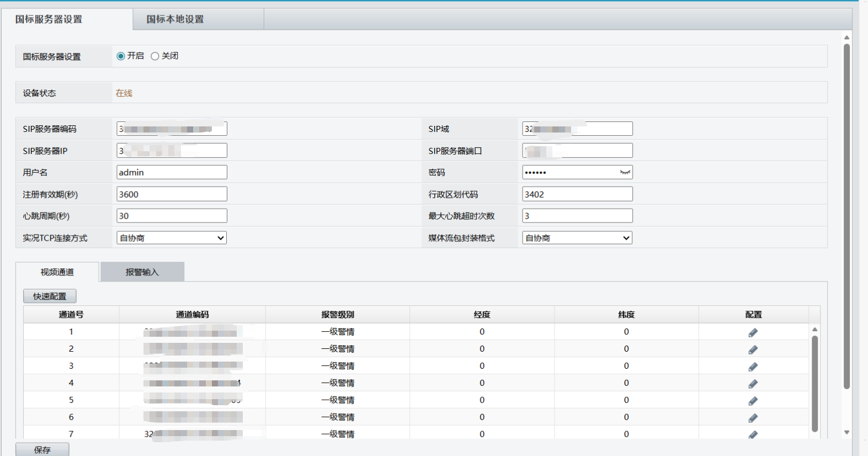Select the 关闭 radio button
Image resolution: width=868 pixels, height=456 pixels.
tap(155, 56)
